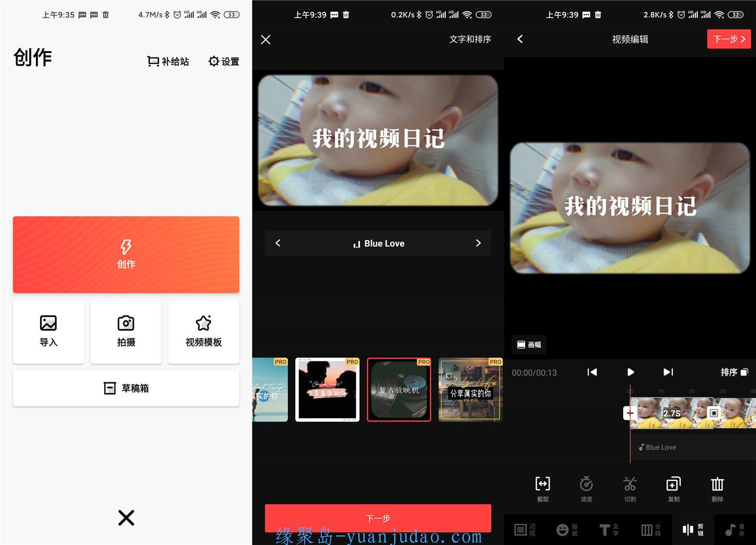Close the template screen with top X
Image resolution: width=756 pixels, height=545 pixels.
266,40
